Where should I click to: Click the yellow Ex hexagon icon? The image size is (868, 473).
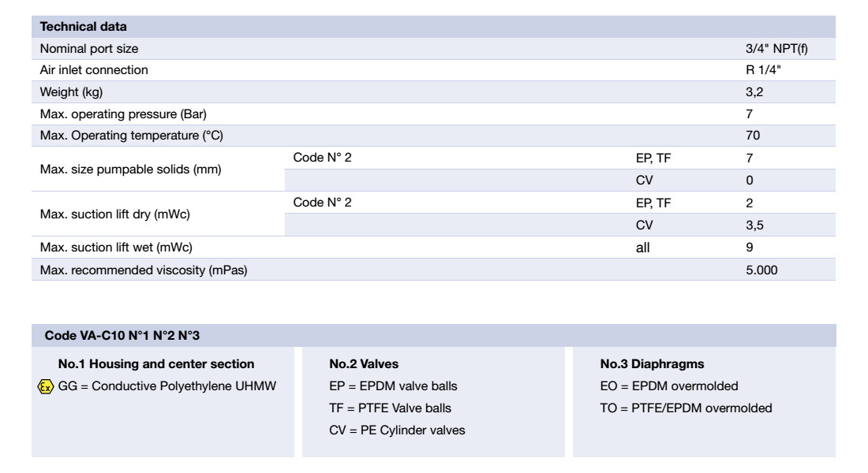(x=46, y=387)
